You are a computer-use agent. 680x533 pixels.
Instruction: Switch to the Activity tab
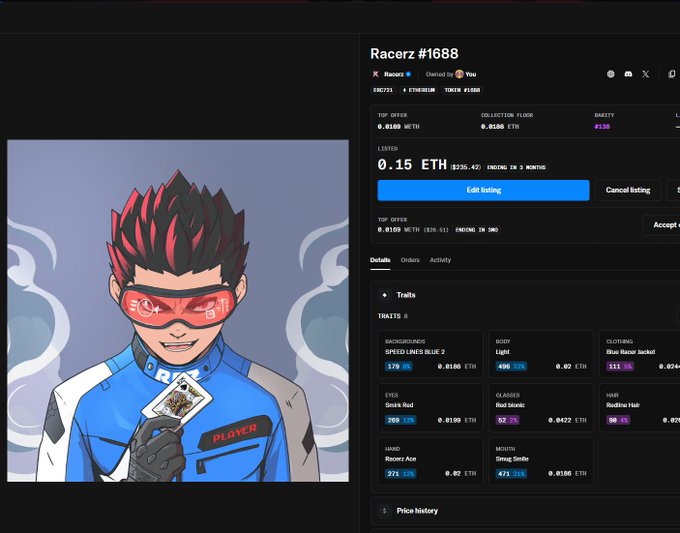(440, 260)
